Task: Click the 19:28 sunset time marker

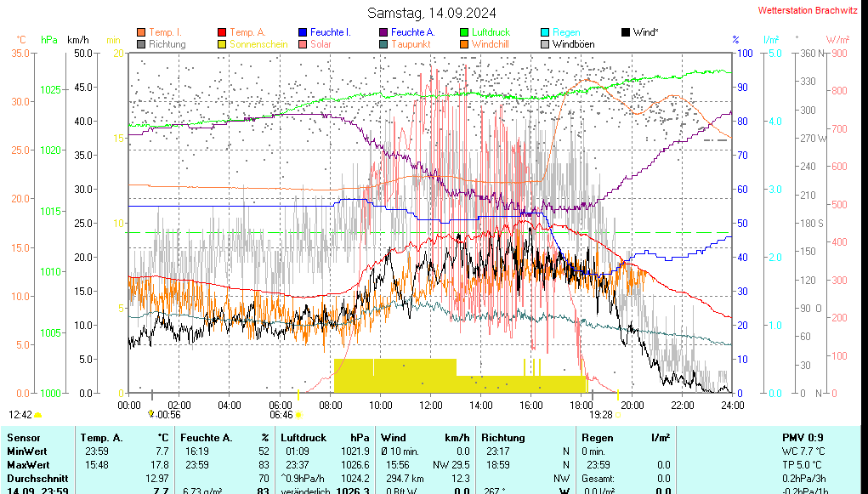Action: 600,415
